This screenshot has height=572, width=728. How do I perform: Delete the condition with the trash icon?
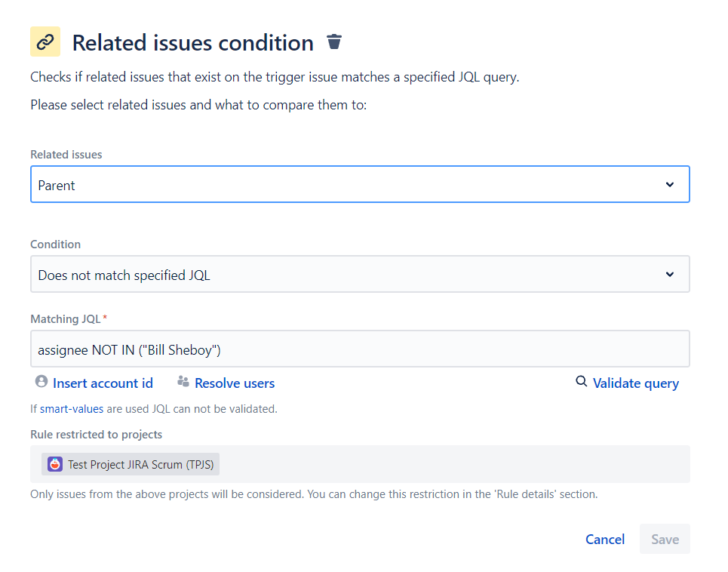334,42
